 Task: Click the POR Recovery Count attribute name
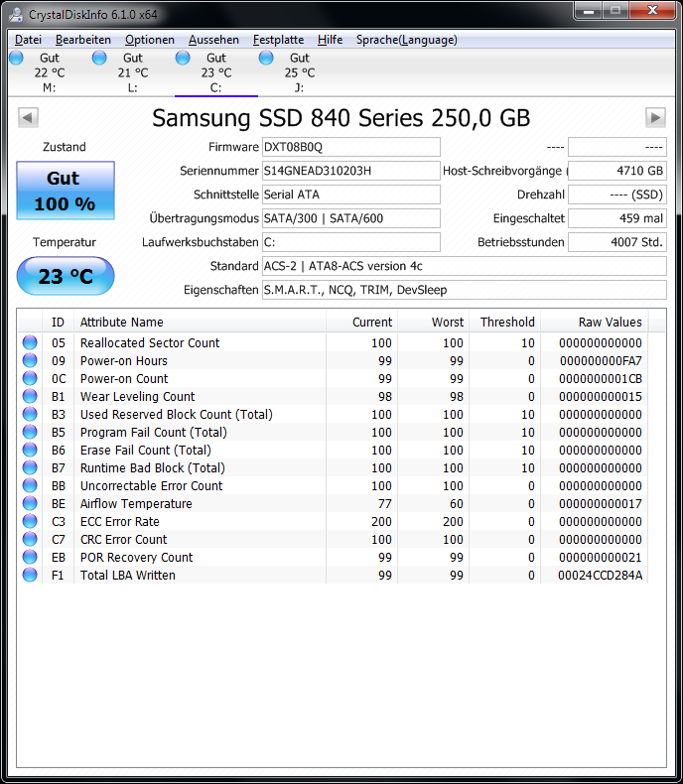[x=136, y=557]
